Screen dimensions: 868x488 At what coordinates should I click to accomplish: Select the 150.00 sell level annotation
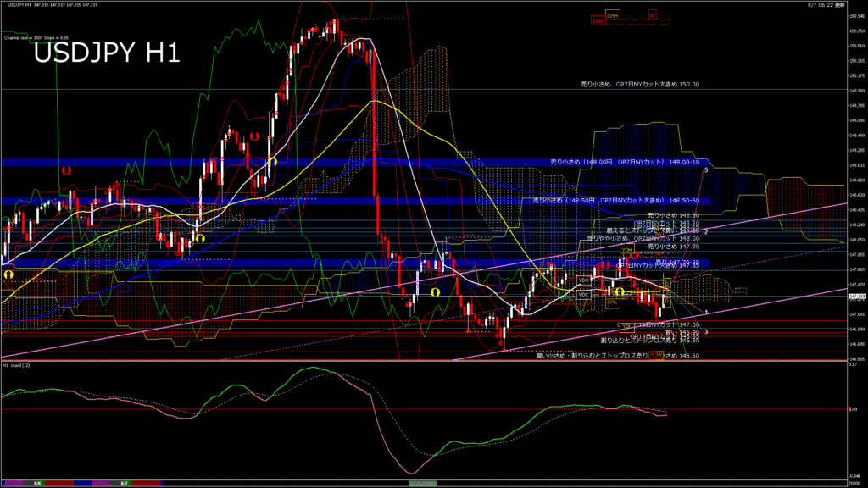point(639,85)
